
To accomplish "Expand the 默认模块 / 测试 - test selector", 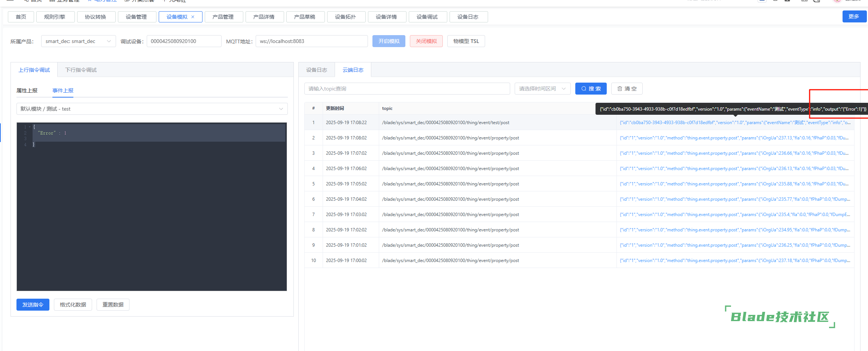I will coord(152,109).
